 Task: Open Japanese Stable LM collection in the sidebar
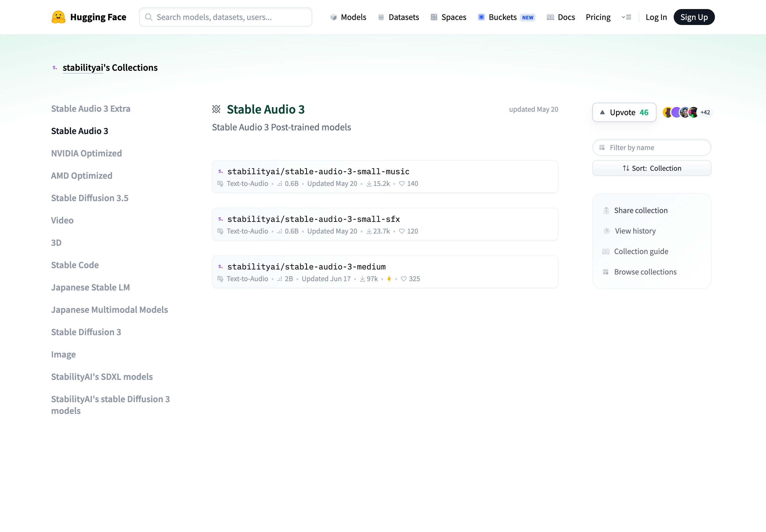coord(90,287)
